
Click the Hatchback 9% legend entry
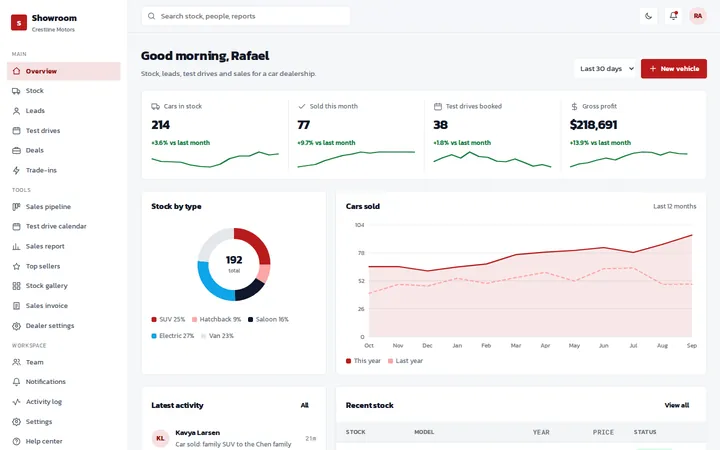click(216, 319)
